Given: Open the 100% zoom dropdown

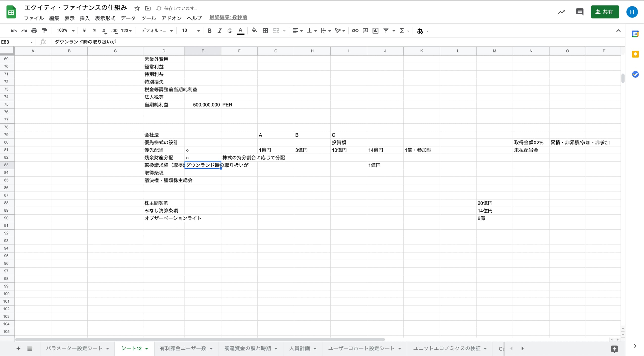Looking at the screenshot, I should point(65,31).
